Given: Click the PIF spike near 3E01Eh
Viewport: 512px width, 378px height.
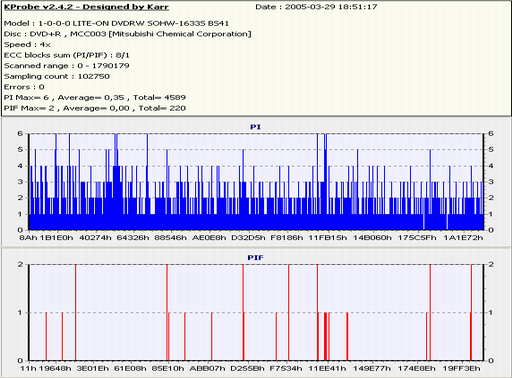Looking at the screenshot, I should pos(76,313).
